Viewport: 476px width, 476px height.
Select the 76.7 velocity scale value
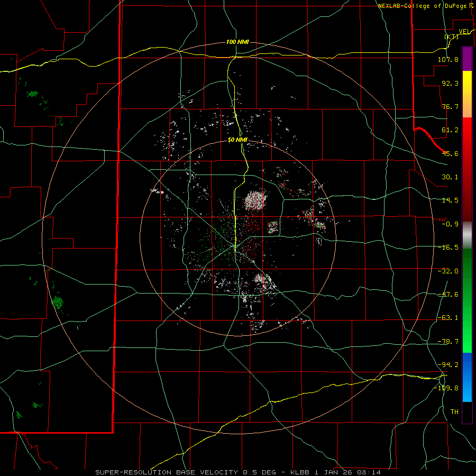[450, 106]
